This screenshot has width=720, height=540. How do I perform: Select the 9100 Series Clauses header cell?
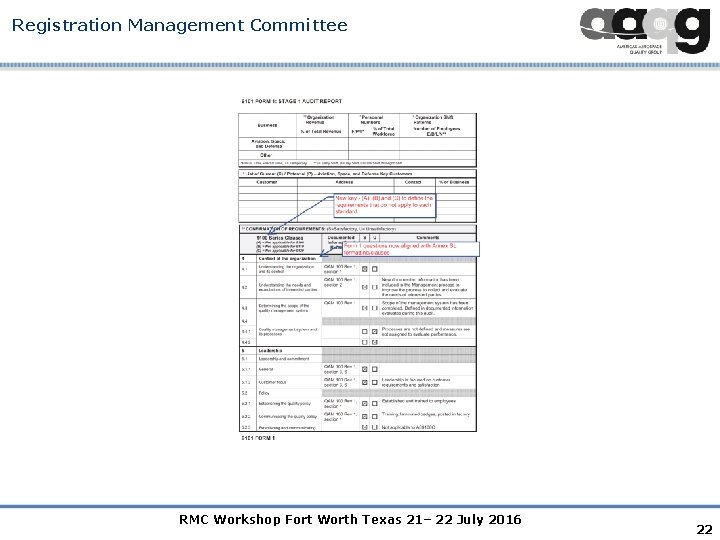pyautogui.click(x=280, y=244)
